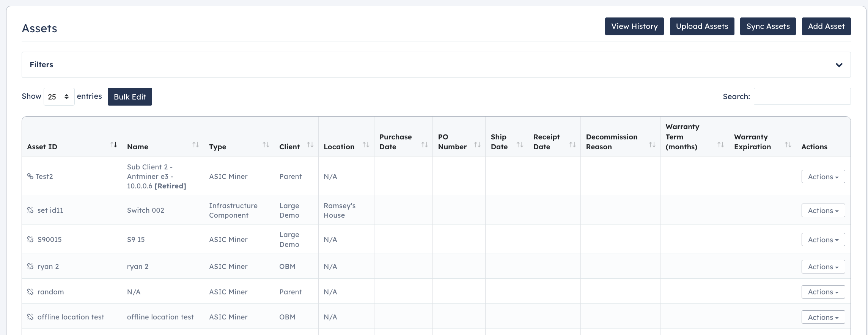Click the linked icon beside Test2

pyautogui.click(x=30, y=176)
